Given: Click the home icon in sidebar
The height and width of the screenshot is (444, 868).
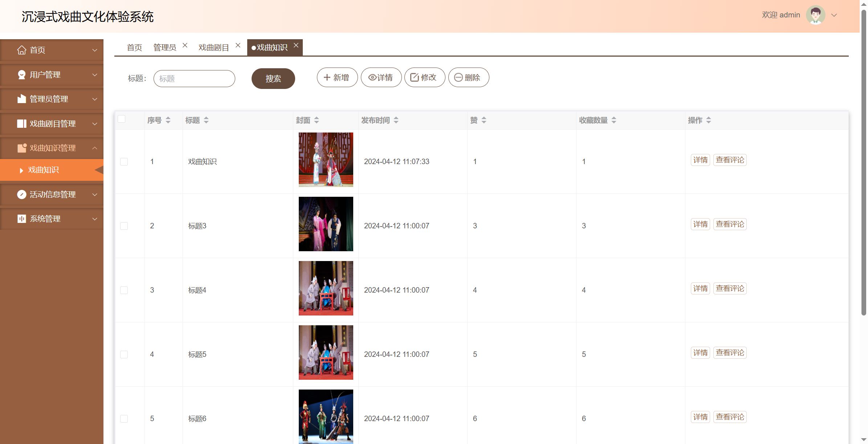Looking at the screenshot, I should point(22,50).
